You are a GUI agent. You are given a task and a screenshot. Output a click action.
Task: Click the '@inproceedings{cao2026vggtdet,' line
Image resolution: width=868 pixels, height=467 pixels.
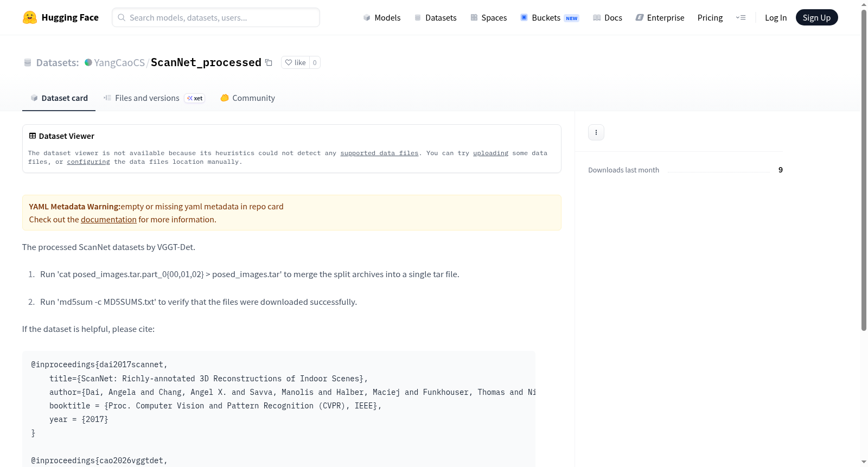pos(99,460)
